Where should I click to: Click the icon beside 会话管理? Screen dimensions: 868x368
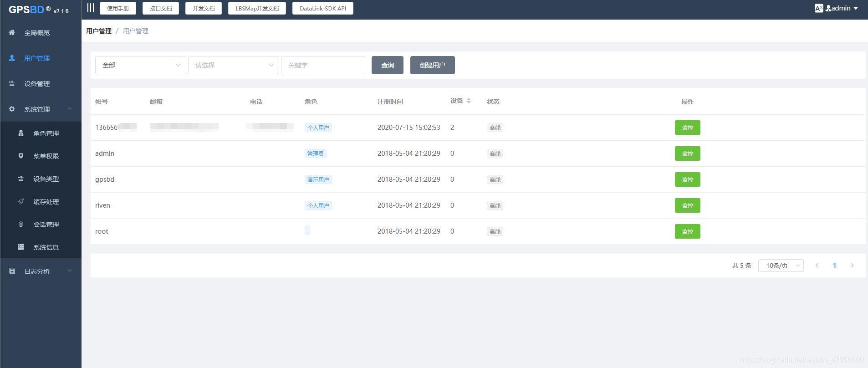pyautogui.click(x=21, y=224)
